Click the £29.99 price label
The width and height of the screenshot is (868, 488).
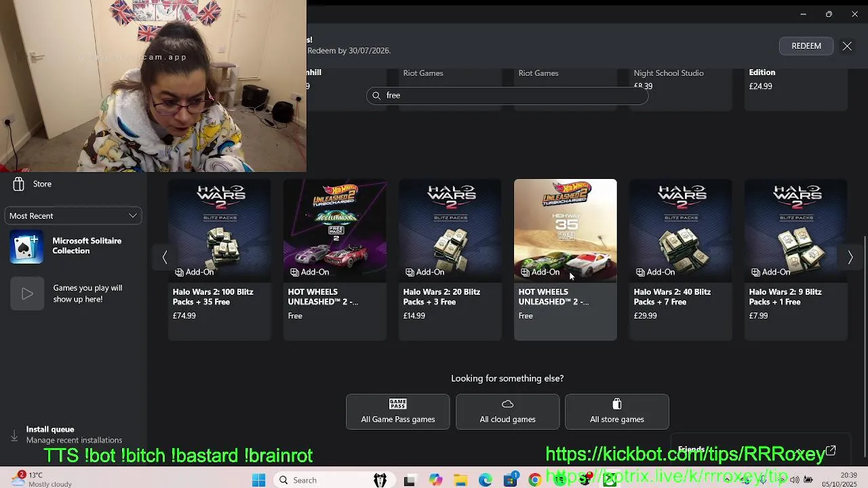645,316
